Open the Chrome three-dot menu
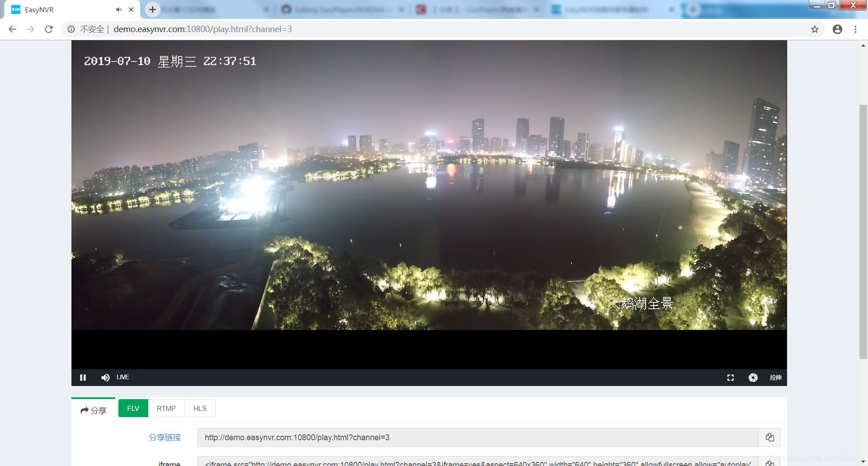Viewport: 868px width, 466px height. 855,29
